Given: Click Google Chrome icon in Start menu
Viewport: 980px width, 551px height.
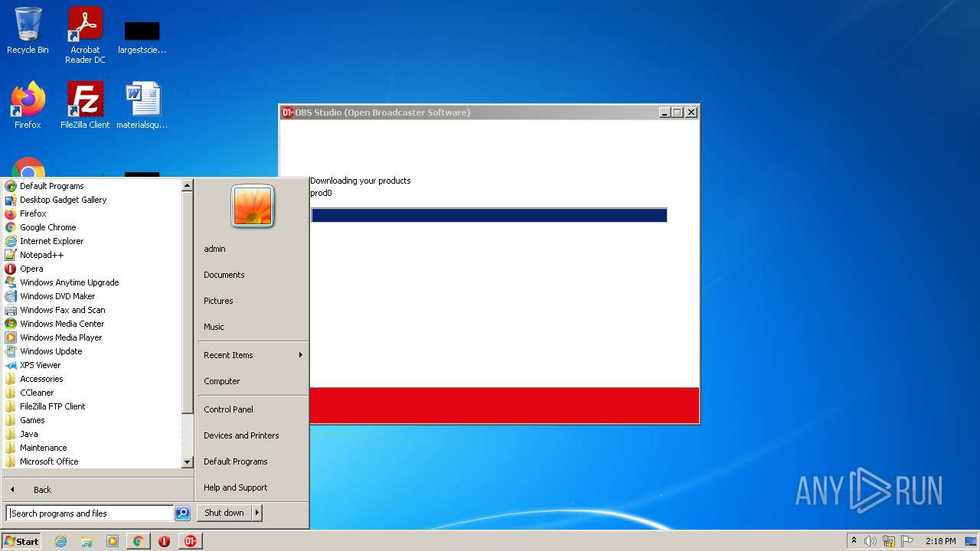Looking at the screenshot, I should pos(11,227).
